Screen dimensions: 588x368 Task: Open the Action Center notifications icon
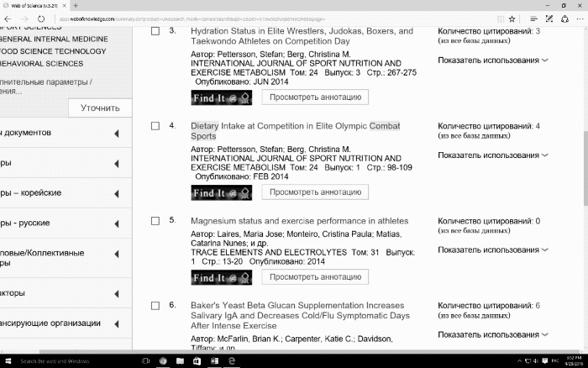pyautogui.click(x=545, y=361)
